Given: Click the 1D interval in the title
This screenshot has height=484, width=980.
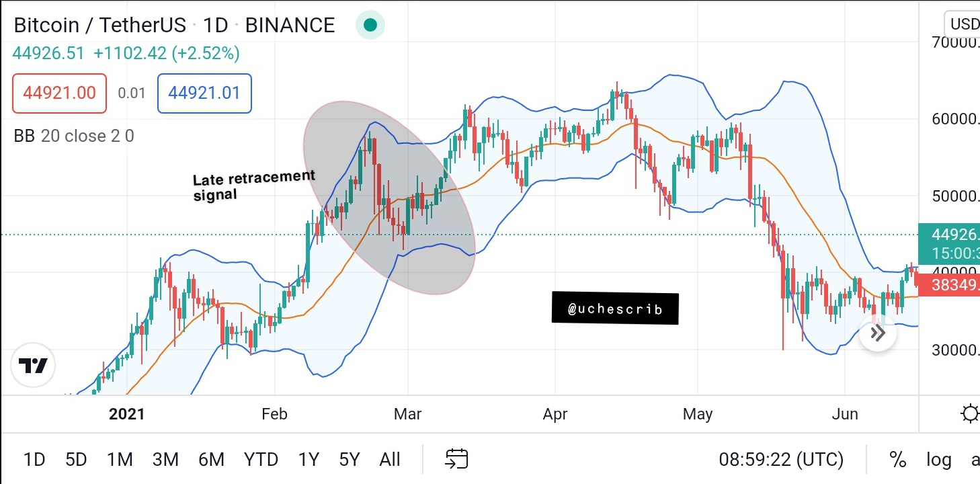Looking at the screenshot, I should 216,26.
